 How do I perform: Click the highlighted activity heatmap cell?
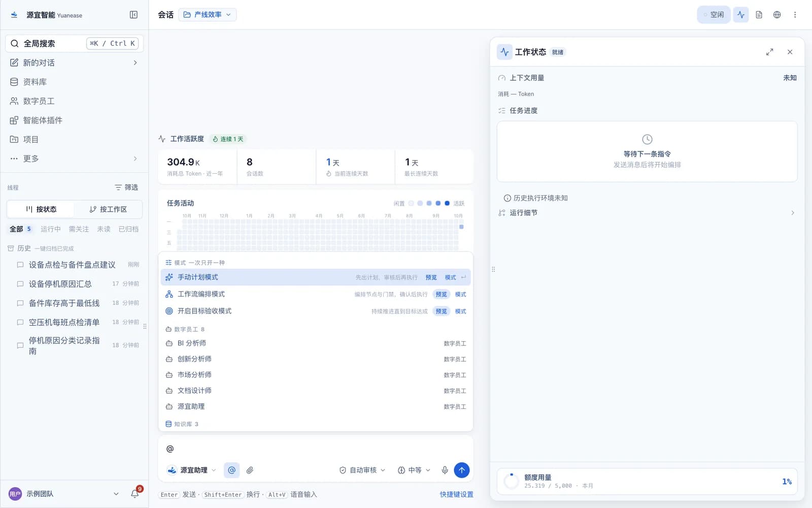[461, 227]
